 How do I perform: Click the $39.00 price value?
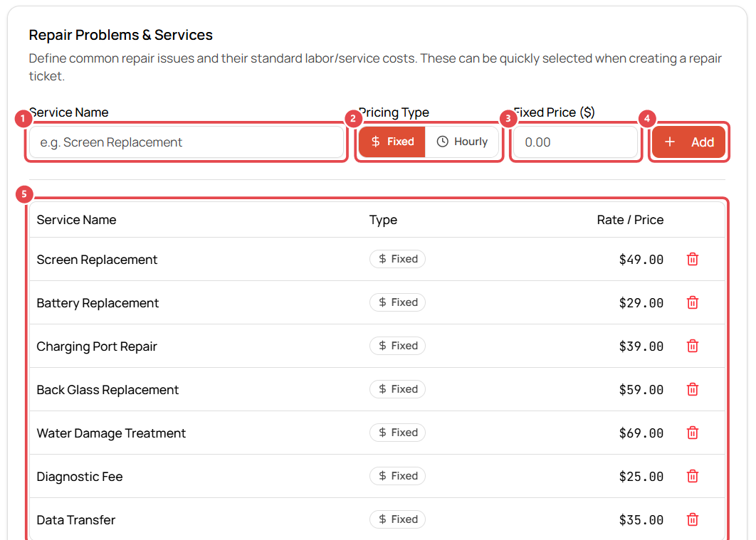coord(641,346)
